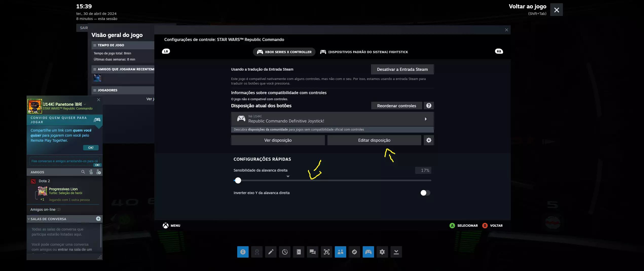Screen dimensions: 644x271
Task: Click the add friend icon
Action: (x=99, y=172)
